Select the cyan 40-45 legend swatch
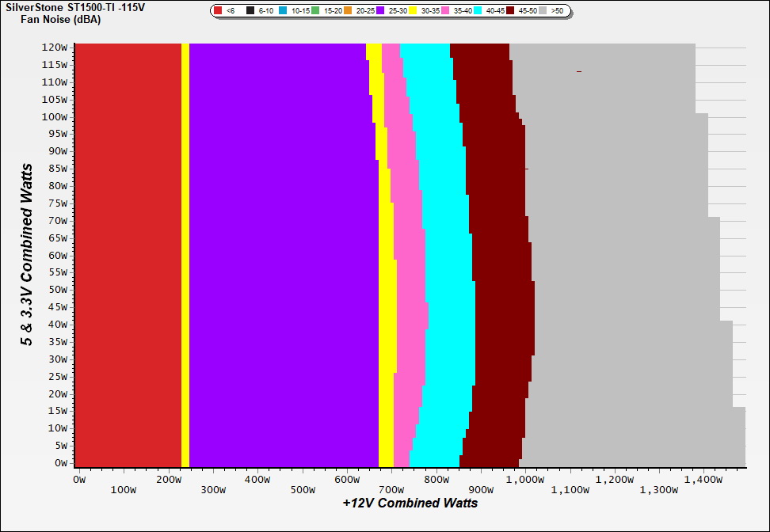The height and width of the screenshot is (532, 770). point(478,11)
